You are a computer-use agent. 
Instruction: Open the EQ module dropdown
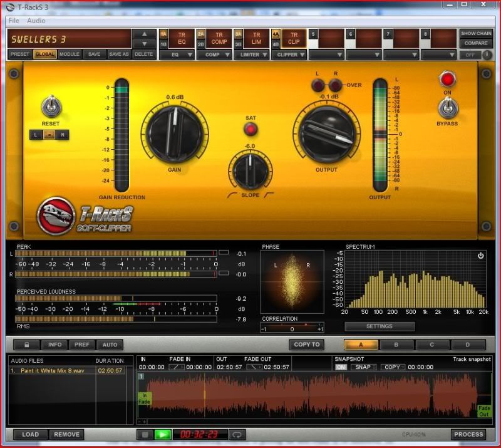[x=177, y=55]
